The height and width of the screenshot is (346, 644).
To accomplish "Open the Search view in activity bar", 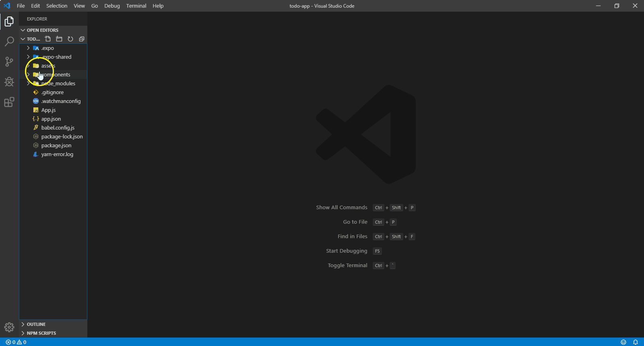I will click(9, 41).
